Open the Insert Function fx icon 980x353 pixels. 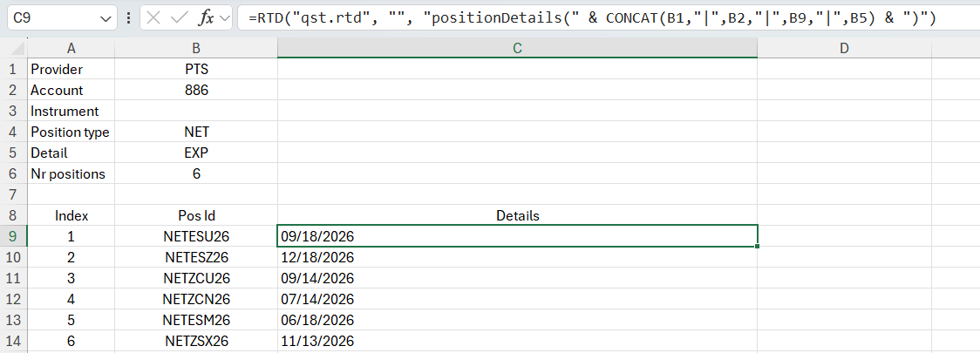[x=206, y=18]
